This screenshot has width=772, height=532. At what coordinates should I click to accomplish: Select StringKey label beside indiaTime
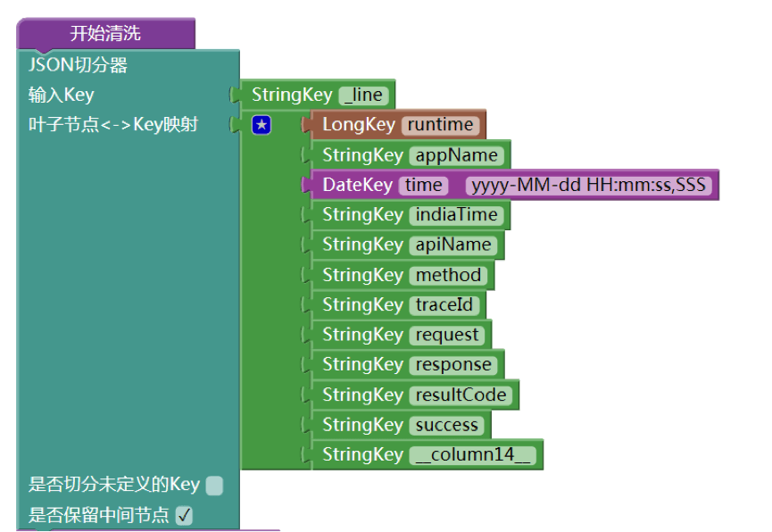click(363, 215)
